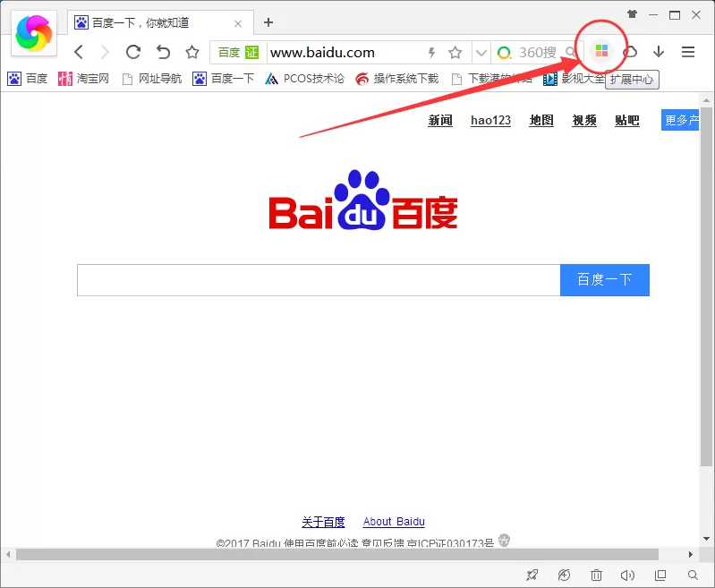Close the 百度一下 tab

[238, 23]
